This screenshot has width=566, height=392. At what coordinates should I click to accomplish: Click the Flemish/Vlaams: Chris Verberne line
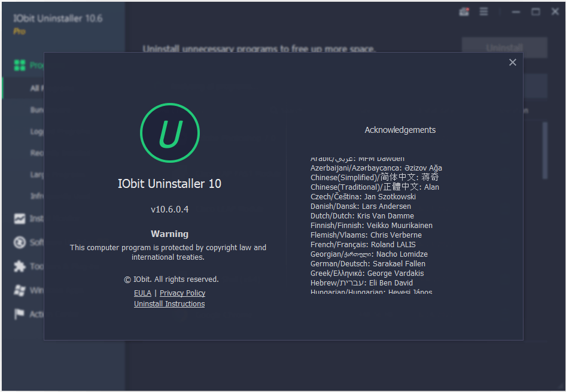point(366,235)
